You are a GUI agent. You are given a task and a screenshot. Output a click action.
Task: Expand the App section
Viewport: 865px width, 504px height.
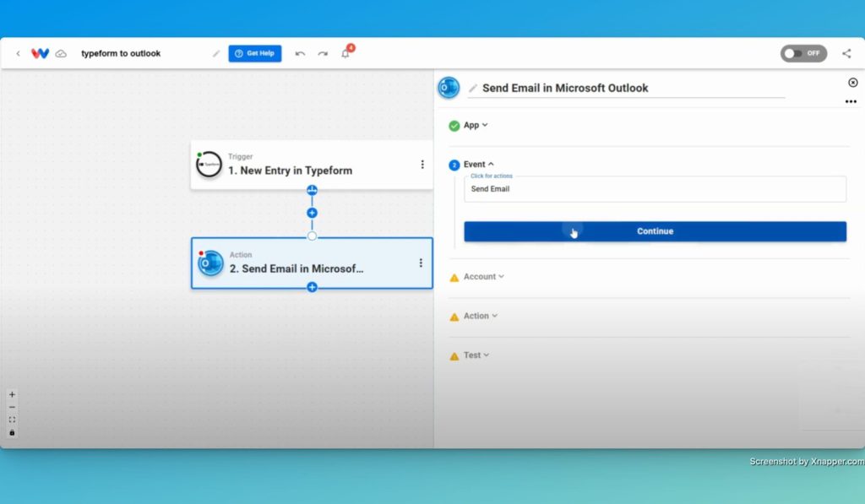click(x=476, y=125)
